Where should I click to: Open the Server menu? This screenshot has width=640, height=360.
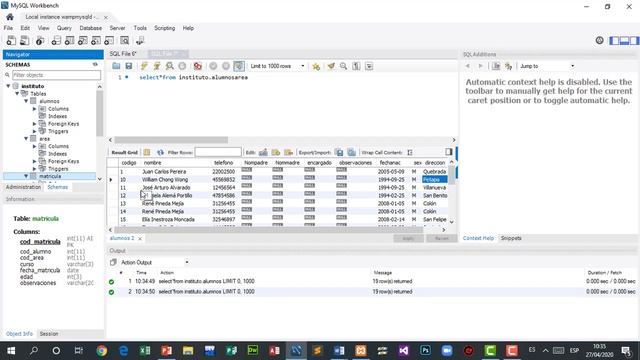coord(117,28)
